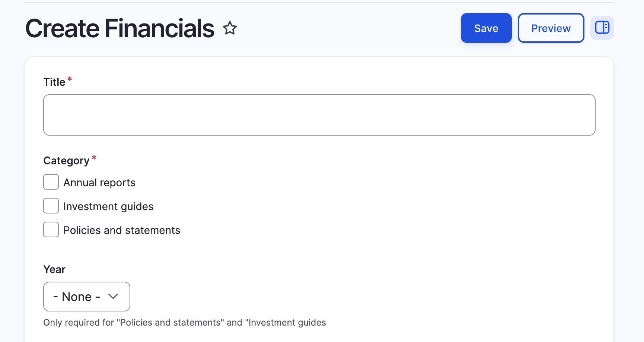The image size is (644, 342).
Task: Click the Policies and statements label
Action: (122, 230)
